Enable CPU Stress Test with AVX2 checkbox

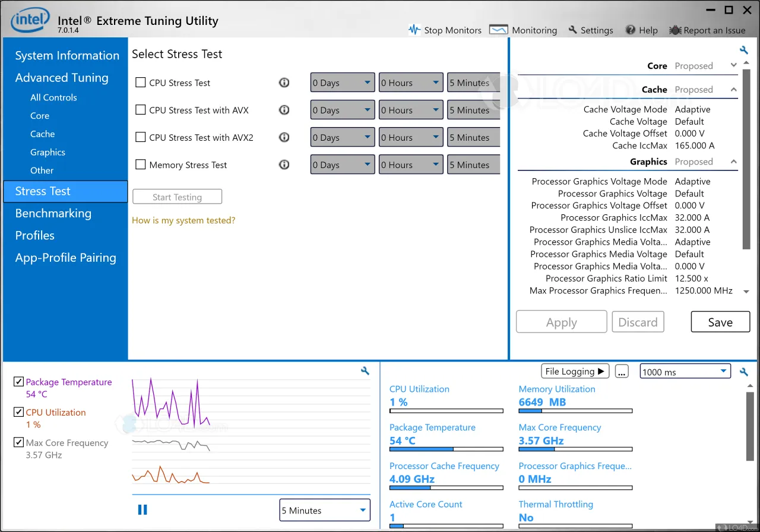(x=141, y=137)
